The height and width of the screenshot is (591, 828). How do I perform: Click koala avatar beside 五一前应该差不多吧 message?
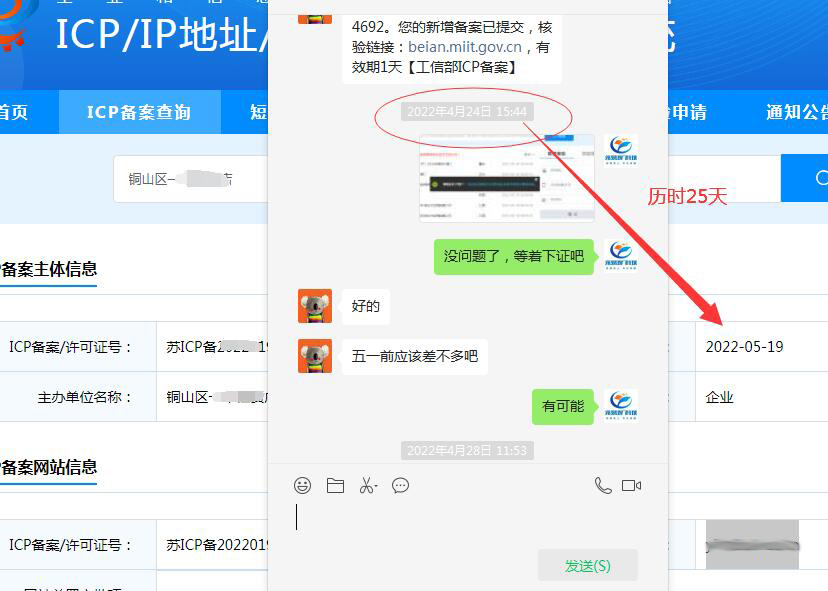pos(314,356)
